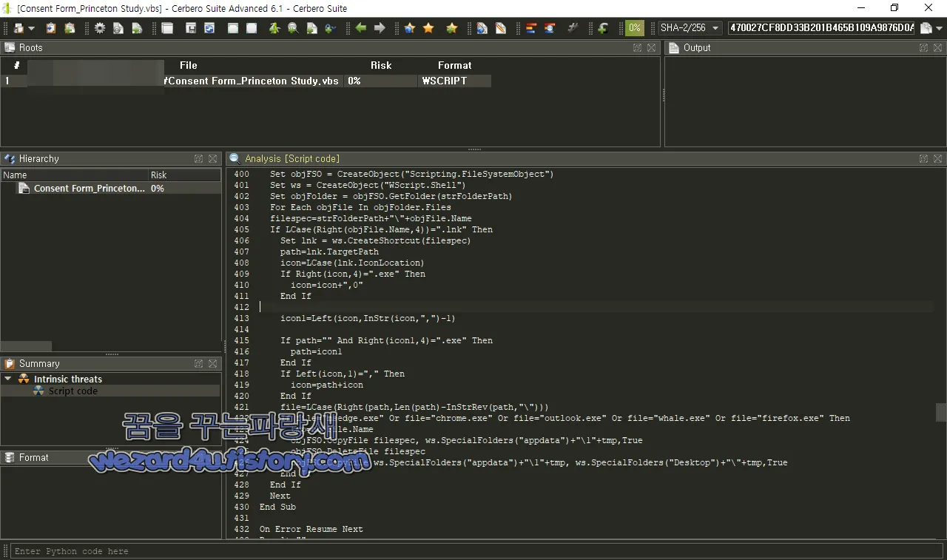Float the Summary panel with its detach icon
The width and height of the screenshot is (947, 560).
click(x=199, y=363)
